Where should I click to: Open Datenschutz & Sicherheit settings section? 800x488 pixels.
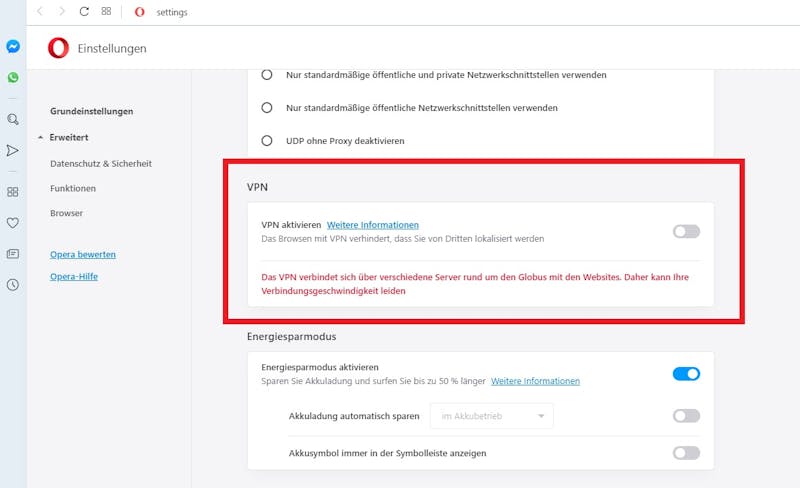click(101, 163)
